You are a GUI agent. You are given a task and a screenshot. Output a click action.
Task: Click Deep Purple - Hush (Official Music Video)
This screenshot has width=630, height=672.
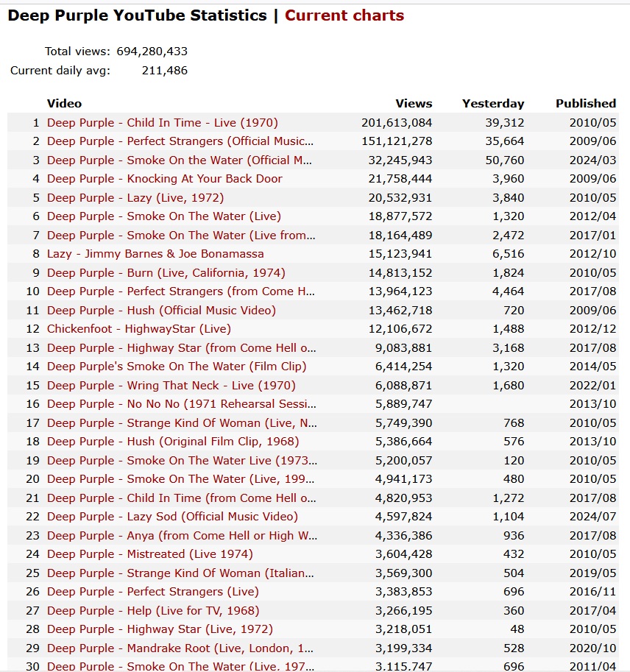161,310
